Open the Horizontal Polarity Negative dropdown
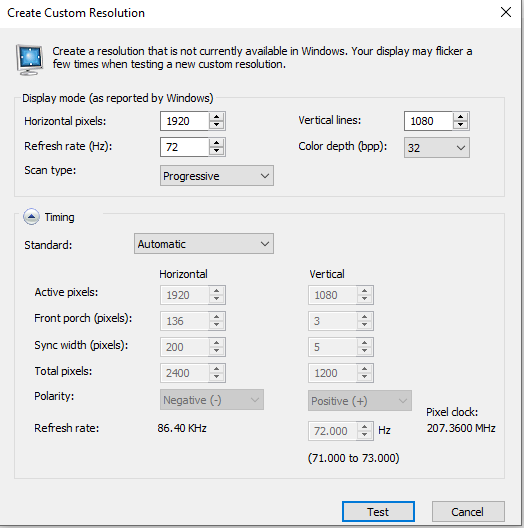The height and width of the screenshot is (528, 524). point(211,400)
